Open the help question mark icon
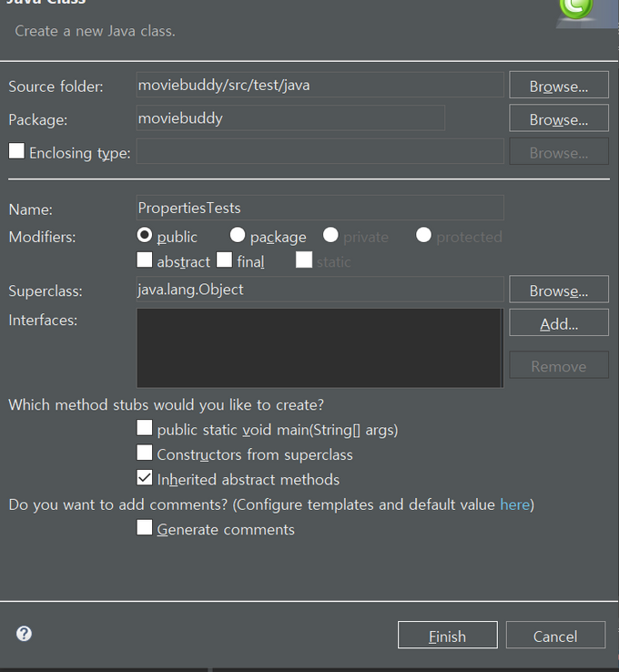The image size is (619, 672). (x=24, y=634)
